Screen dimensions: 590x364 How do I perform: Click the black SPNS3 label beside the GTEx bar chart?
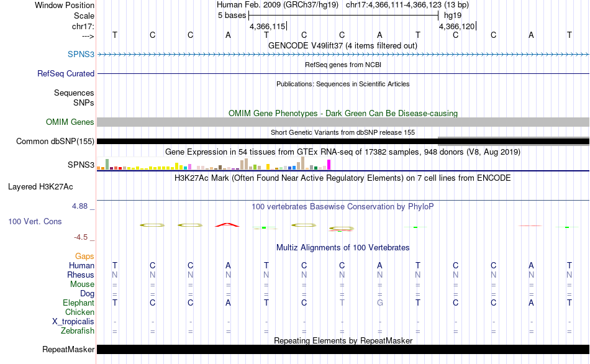(x=81, y=165)
